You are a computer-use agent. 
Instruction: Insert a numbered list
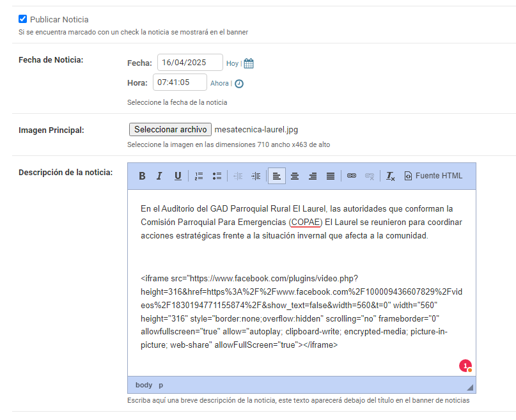click(199, 176)
